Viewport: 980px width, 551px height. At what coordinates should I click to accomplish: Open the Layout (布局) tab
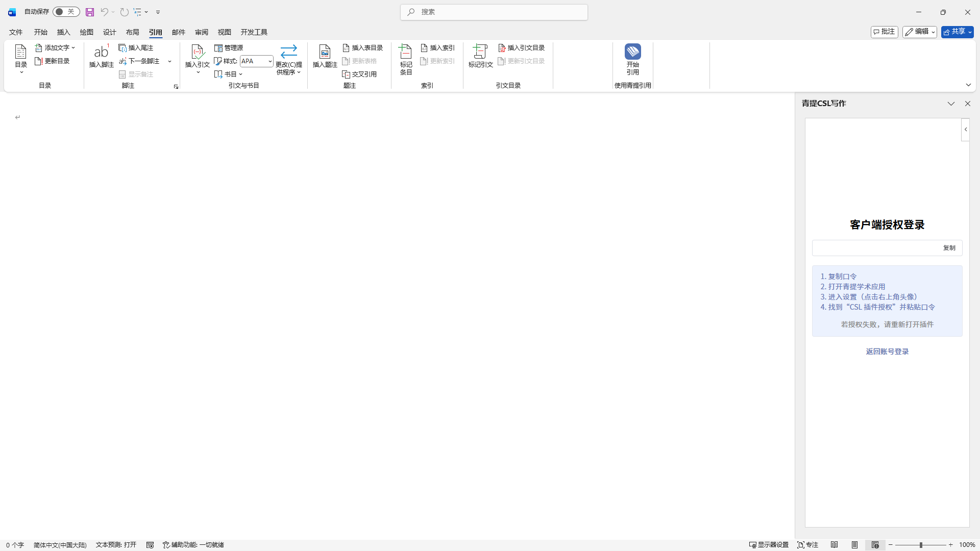click(x=132, y=32)
